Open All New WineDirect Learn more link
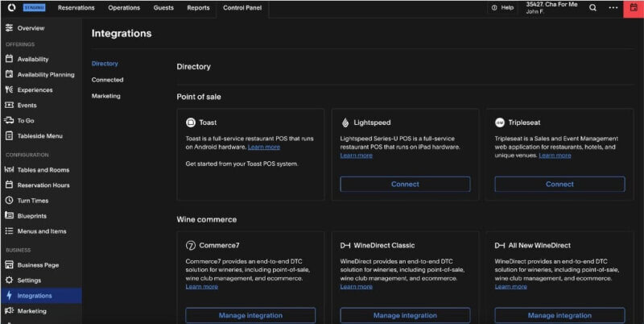Screen dimensions: 644x324 [x=510, y=287]
